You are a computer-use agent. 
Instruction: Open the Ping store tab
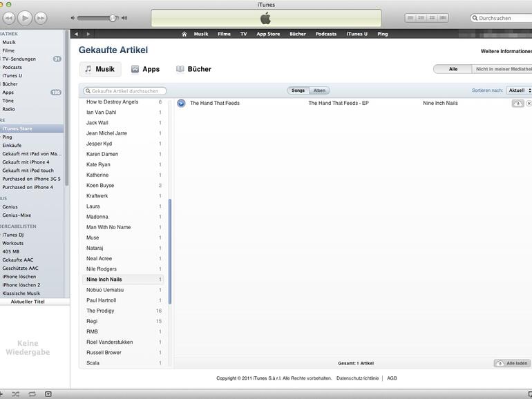point(382,34)
